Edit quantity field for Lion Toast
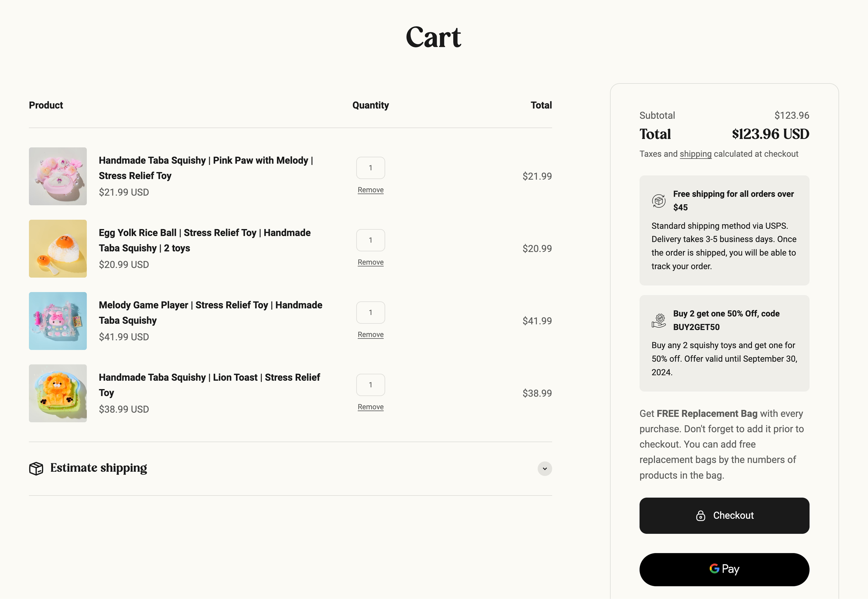 370,385
